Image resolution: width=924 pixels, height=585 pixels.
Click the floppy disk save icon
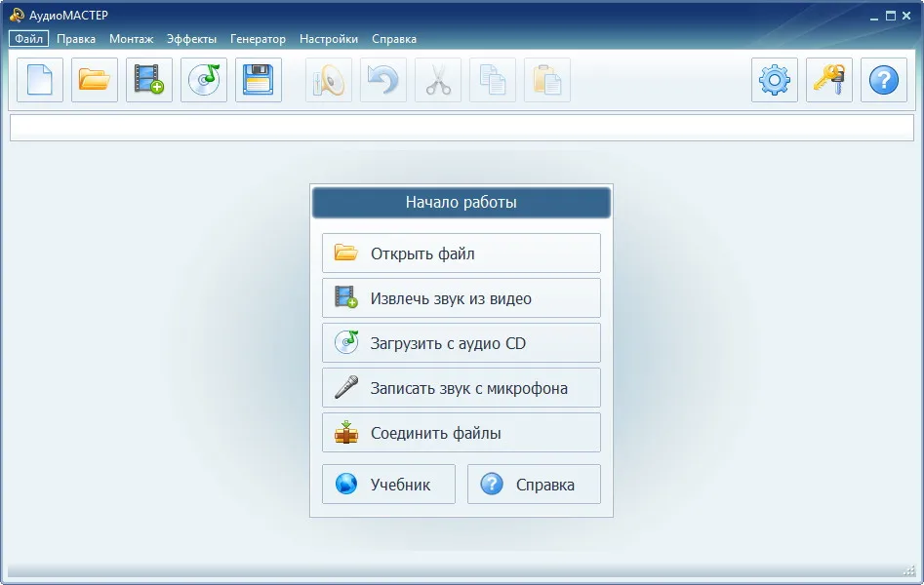(x=259, y=80)
